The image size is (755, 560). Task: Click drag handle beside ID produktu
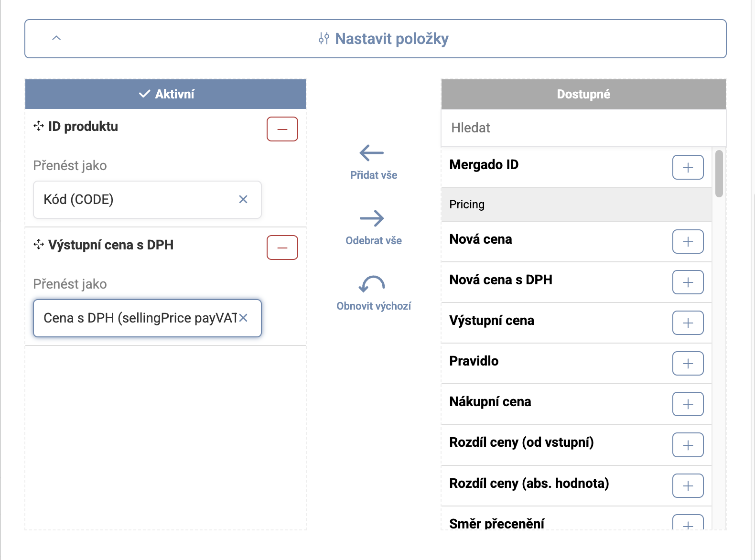(39, 126)
